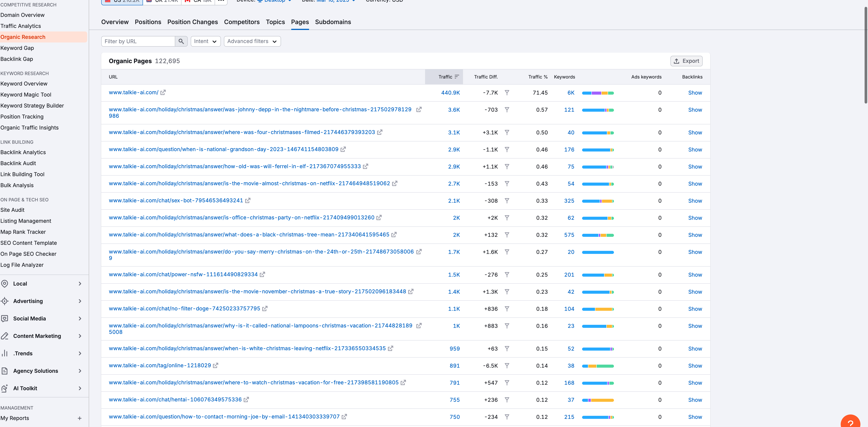
Task: Click the Filter by URL input field
Action: (138, 41)
